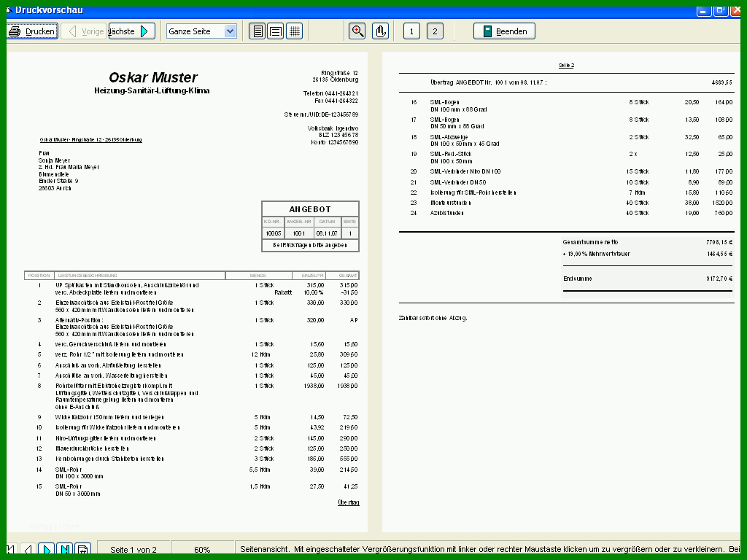Activate the magnifier zoom tool
Viewport: 747px width, 560px height.
click(x=357, y=31)
